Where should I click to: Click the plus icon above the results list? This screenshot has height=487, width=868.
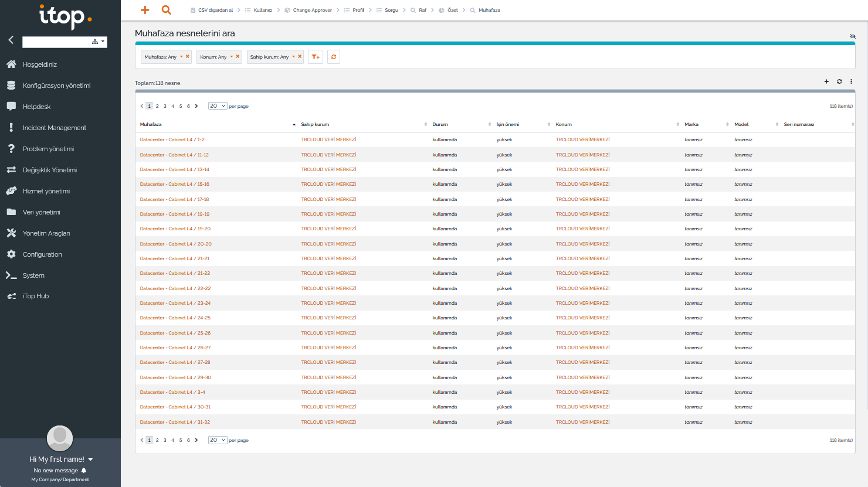[826, 81]
